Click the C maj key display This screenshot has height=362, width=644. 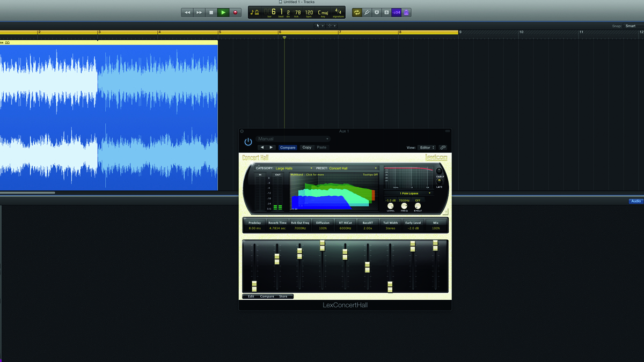click(x=323, y=12)
